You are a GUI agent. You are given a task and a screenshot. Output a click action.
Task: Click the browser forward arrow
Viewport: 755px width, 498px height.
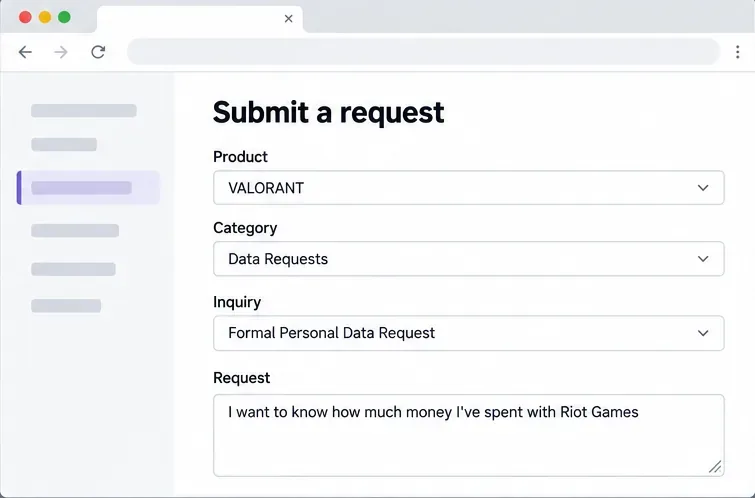click(61, 52)
